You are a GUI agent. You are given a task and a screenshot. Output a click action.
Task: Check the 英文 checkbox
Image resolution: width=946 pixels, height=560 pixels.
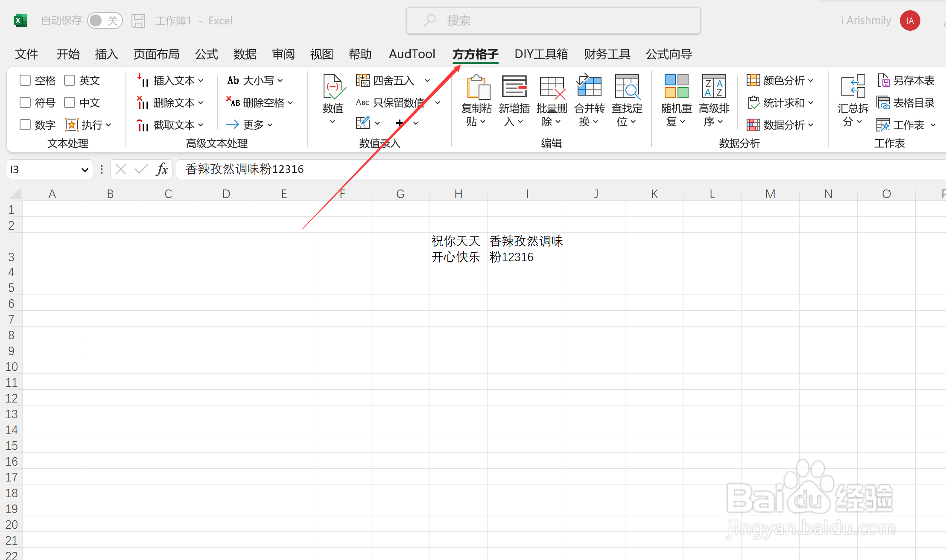tap(70, 80)
